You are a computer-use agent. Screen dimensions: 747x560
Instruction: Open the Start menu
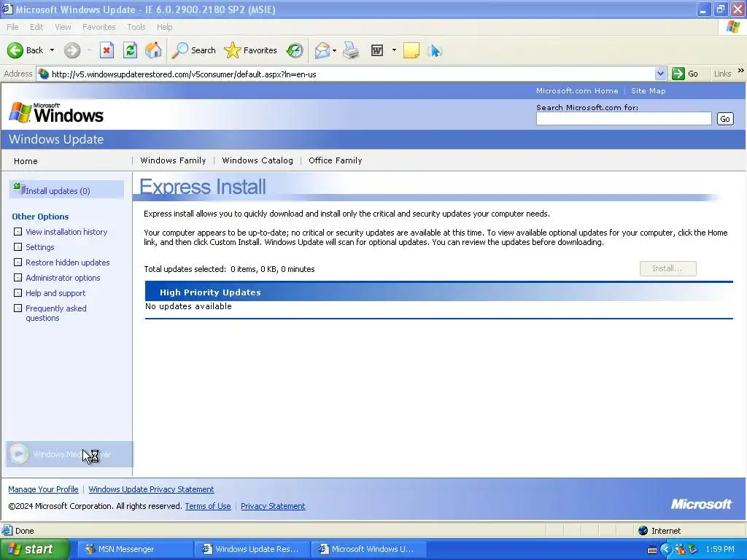[35, 549]
